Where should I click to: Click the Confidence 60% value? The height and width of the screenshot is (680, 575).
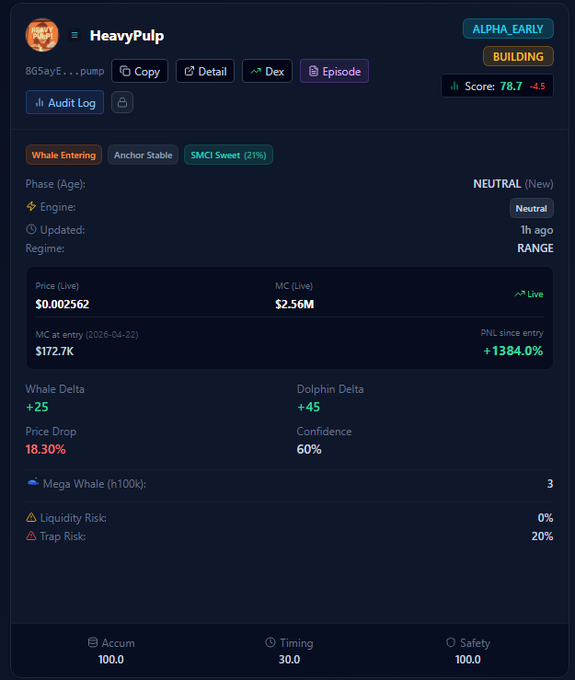click(x=309, y=449)
